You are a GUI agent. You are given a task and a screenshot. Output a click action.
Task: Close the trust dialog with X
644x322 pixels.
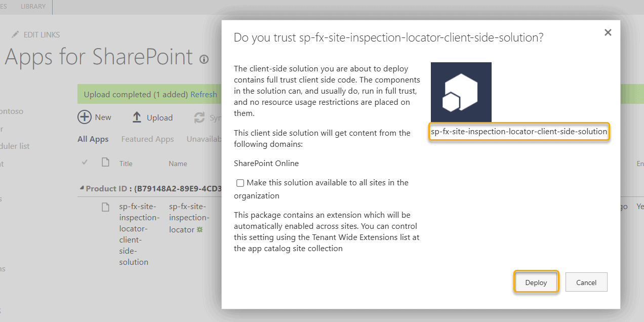pos(608,32)
